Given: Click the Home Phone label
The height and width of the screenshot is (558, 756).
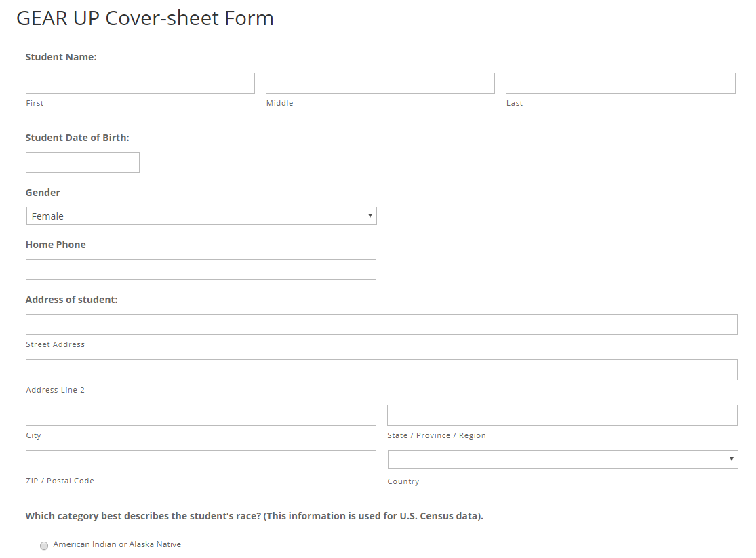Looking at the screenshot, I should (56, 245).
